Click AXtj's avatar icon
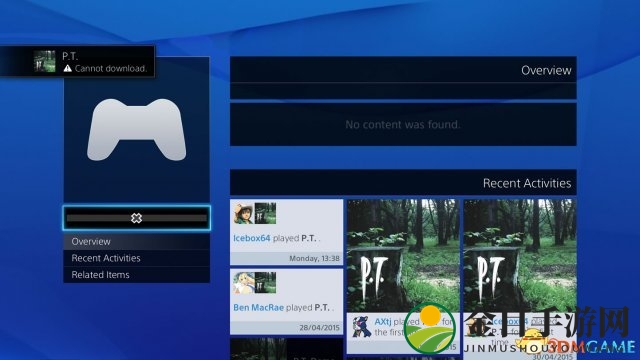 362,326
